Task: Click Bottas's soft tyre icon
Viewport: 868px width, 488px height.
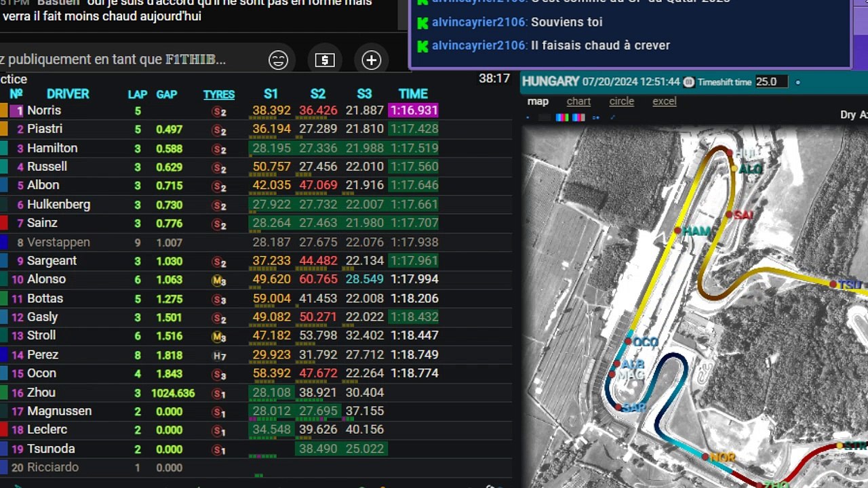Action: pyautogui.click(x=219, y=299)
